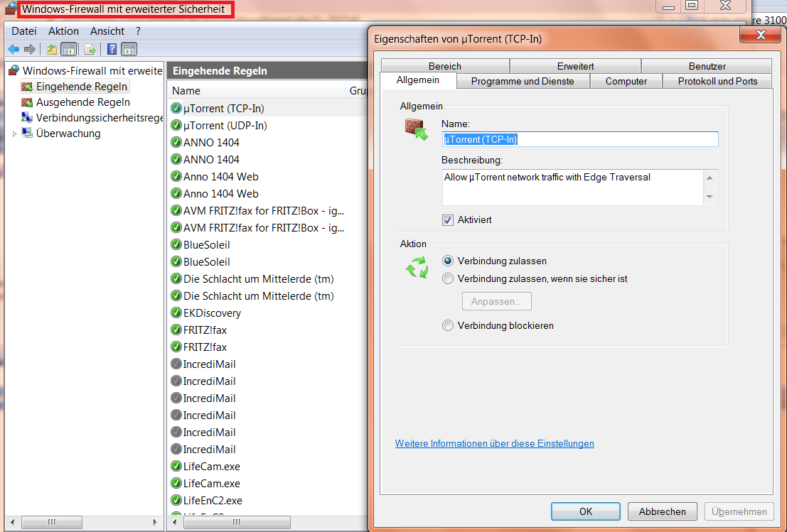
Task: Click the root Windows-Firewall globe-wall icon in tree
Action: 14,71
